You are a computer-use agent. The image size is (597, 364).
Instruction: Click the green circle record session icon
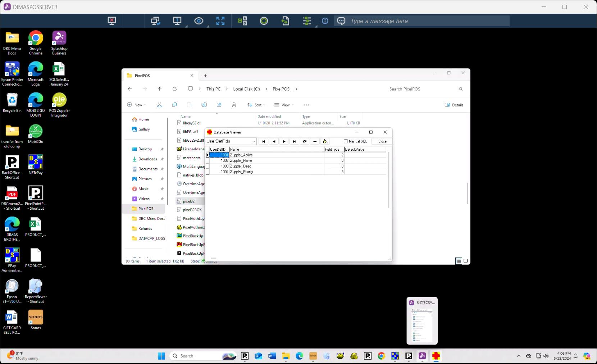point(264,21)
